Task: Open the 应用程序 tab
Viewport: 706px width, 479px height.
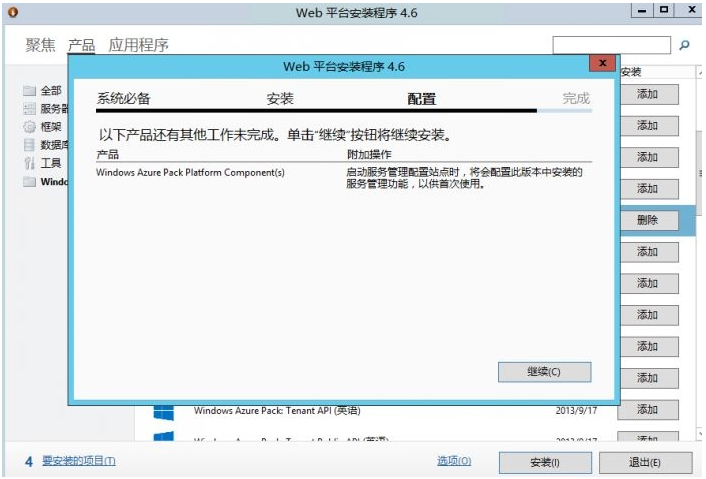Action: [x=138, y=45]
